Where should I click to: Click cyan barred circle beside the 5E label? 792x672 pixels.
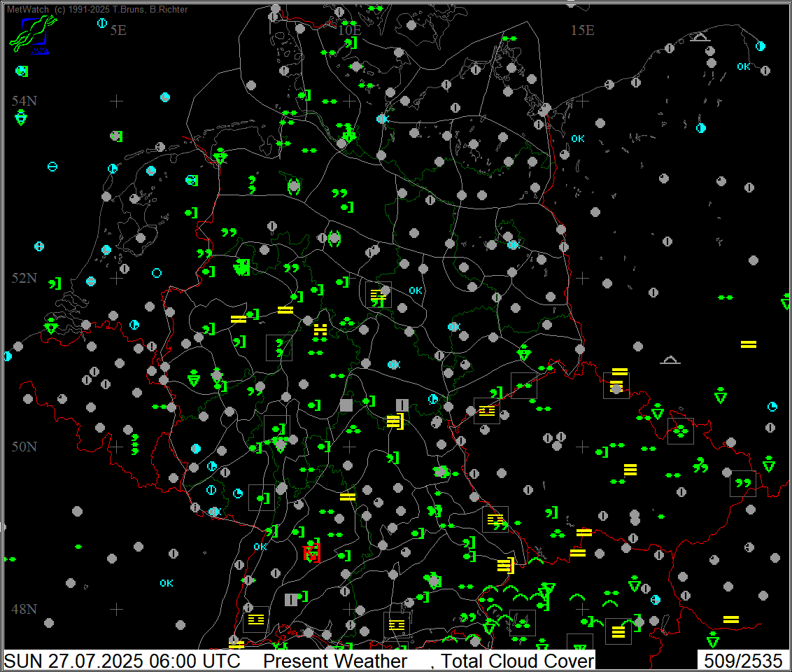[x=102, y=23]
